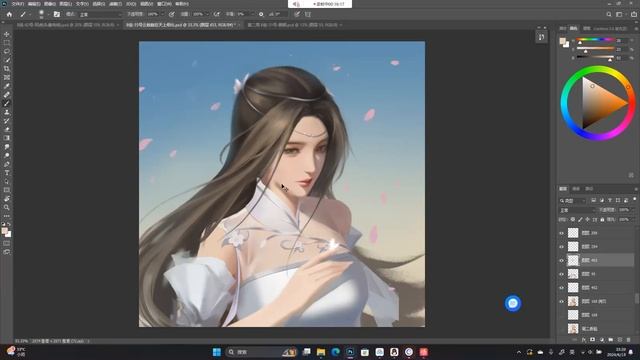Open Windows Start menu
Image resolution: width=640 pixels, height=360 pixels.
point(217,352)
